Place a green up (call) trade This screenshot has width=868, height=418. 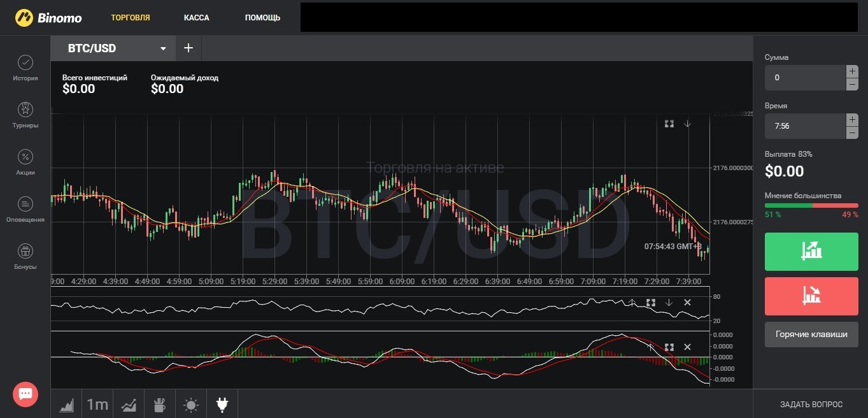811,252
